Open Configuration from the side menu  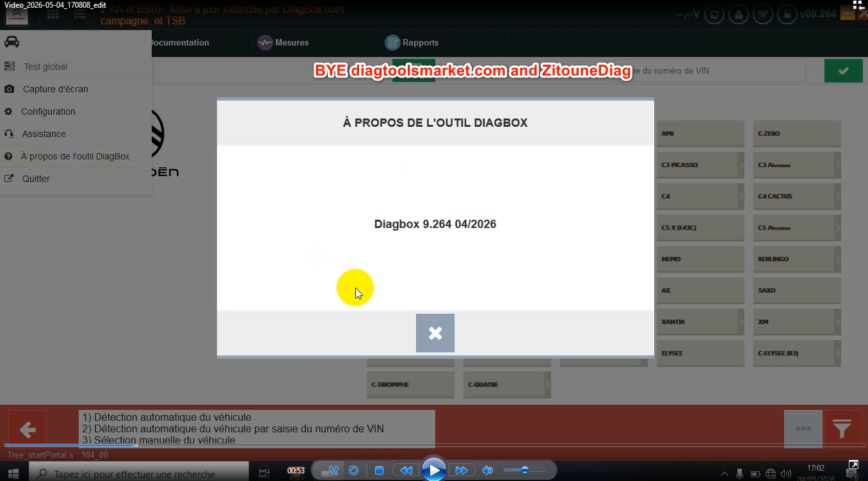tap(76, 111)
